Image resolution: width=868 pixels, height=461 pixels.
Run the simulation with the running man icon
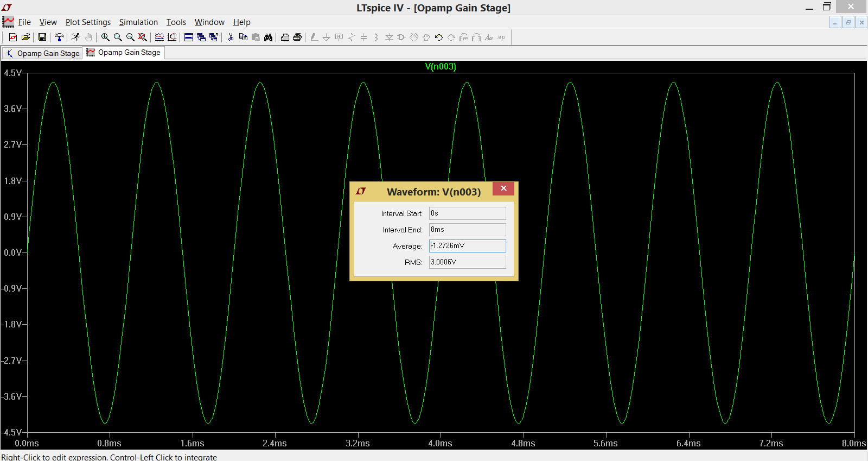[x=75, y=37]
